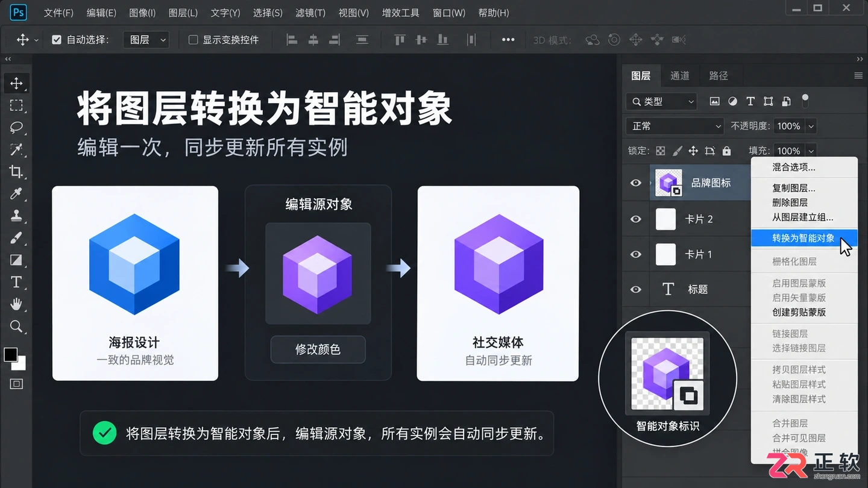
Task: Filter layers by type layer icon
Action: [x=750, y=101]
